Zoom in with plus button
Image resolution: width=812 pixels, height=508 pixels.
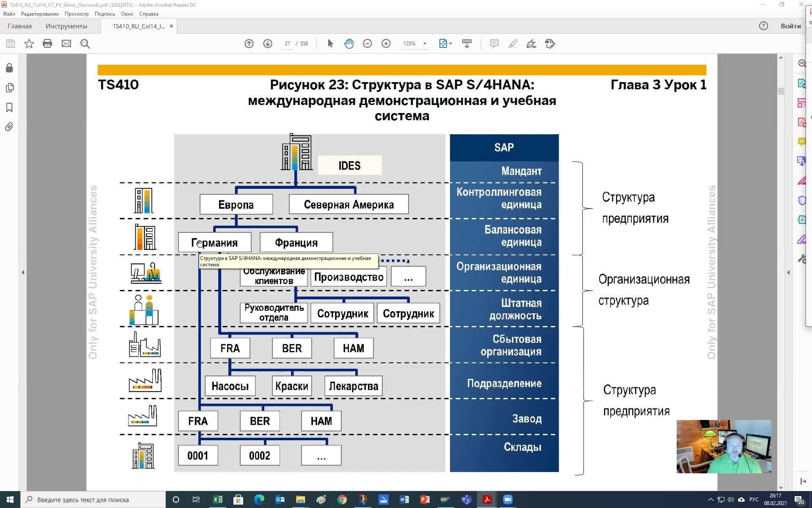coord(386,44)
